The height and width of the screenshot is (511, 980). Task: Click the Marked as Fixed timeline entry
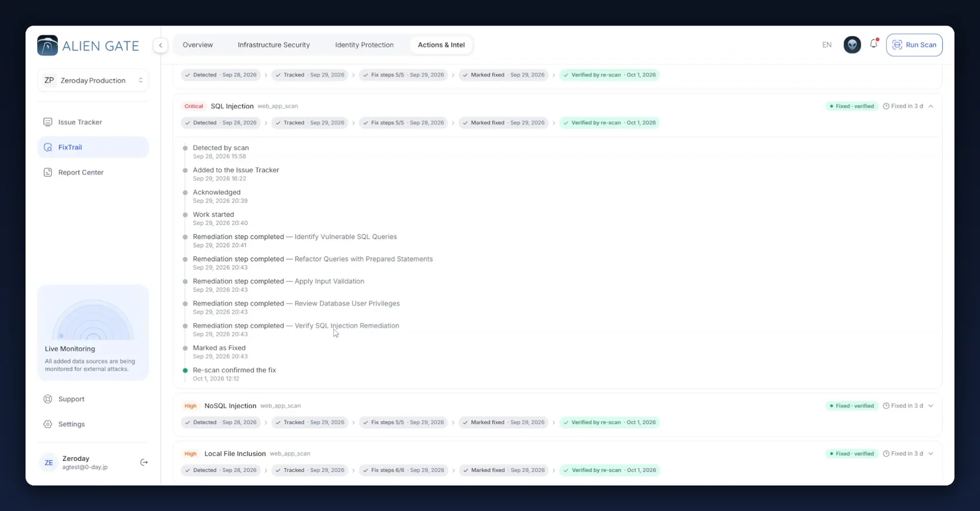coord(219,352)
